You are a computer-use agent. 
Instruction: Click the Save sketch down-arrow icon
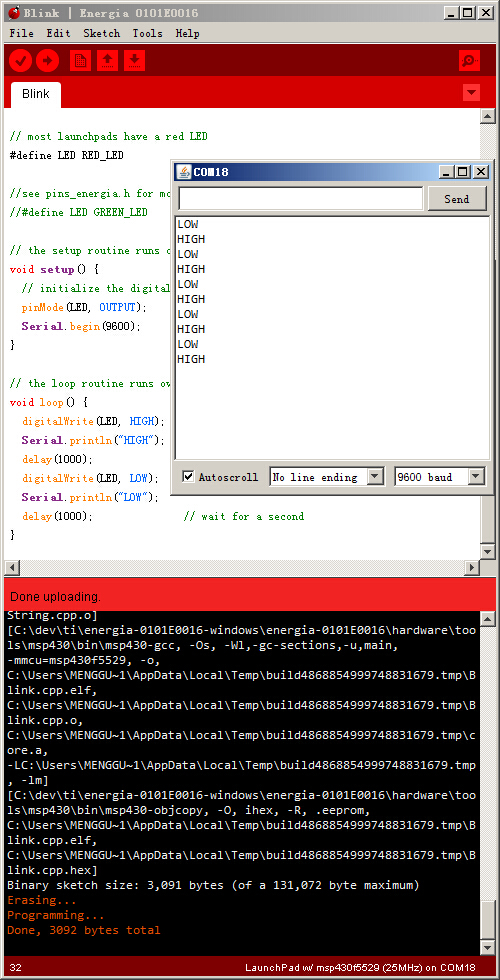pos(134,61)
